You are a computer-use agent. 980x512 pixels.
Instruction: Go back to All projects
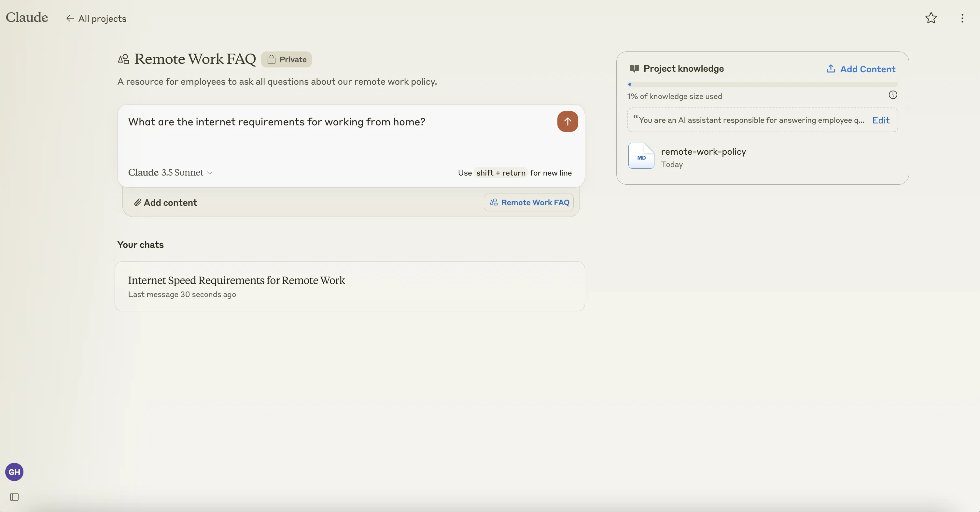pyautogui.click(x=96, y=19)
